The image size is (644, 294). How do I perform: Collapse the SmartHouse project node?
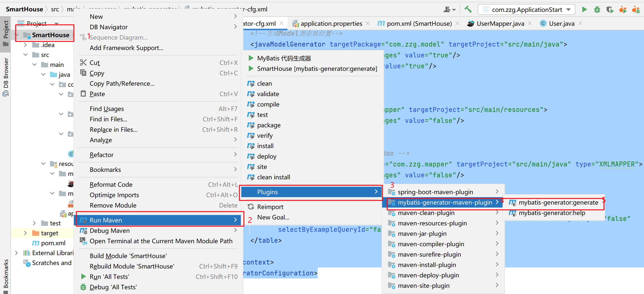coord(17,35)
